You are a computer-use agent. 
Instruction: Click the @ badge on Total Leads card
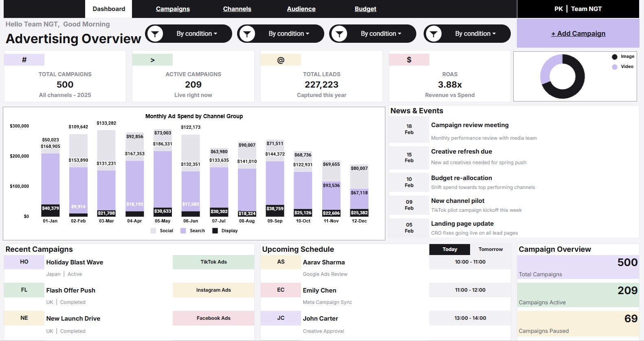coord(281,60)
